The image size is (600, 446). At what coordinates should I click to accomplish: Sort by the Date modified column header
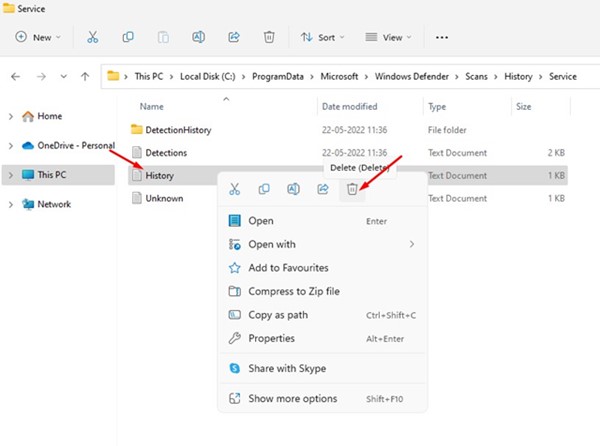350,107
